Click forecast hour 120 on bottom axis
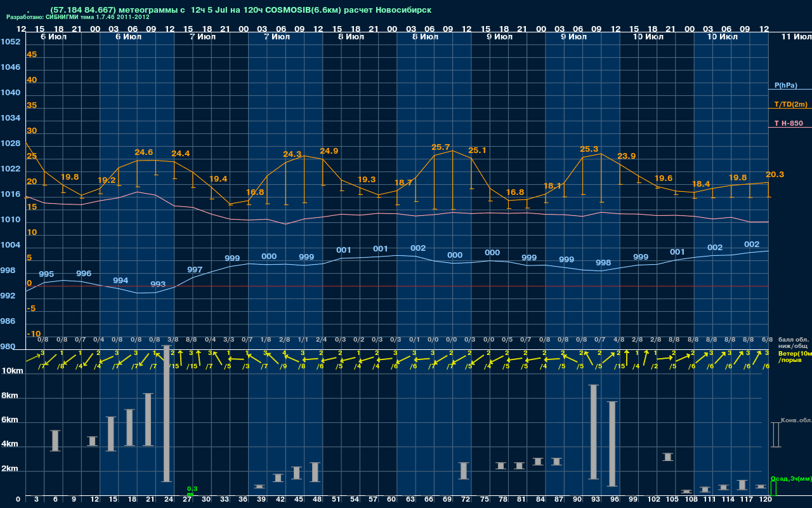The image size is (812, 508). (x=765, y=500)
